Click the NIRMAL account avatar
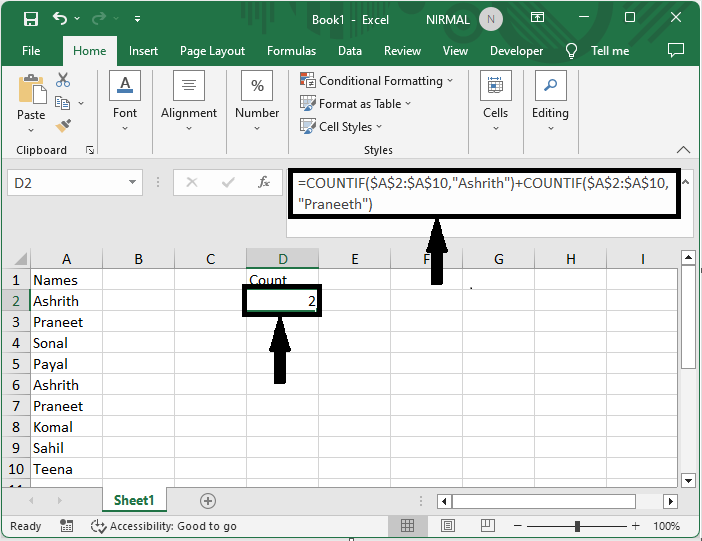Image resolution: width=702 pixels, height=541 pixels. (491, 19)
